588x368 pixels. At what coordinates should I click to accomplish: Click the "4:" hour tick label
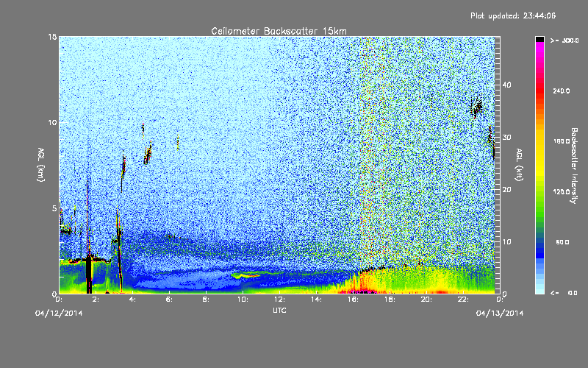[133, 300]
